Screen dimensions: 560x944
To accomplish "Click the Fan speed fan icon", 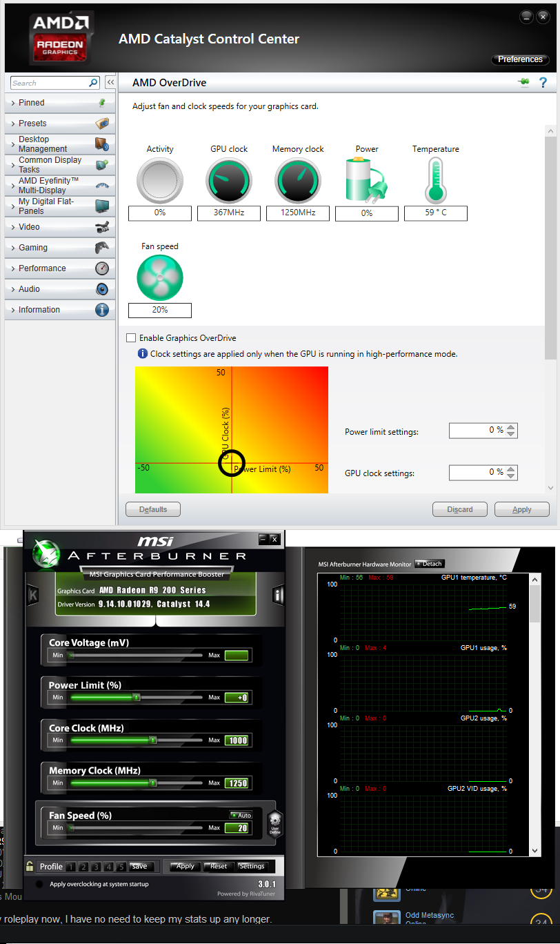I will coord(160,278).
